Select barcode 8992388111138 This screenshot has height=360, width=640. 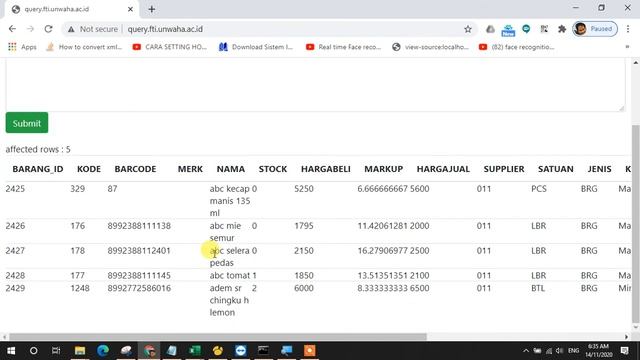[139, 226]
